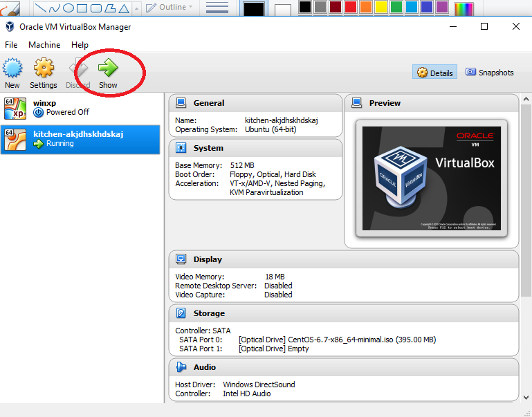Select the Polygon shape in Paint
Image resolution: width=532 pixels, height=417 pixels.
point(110,8)
